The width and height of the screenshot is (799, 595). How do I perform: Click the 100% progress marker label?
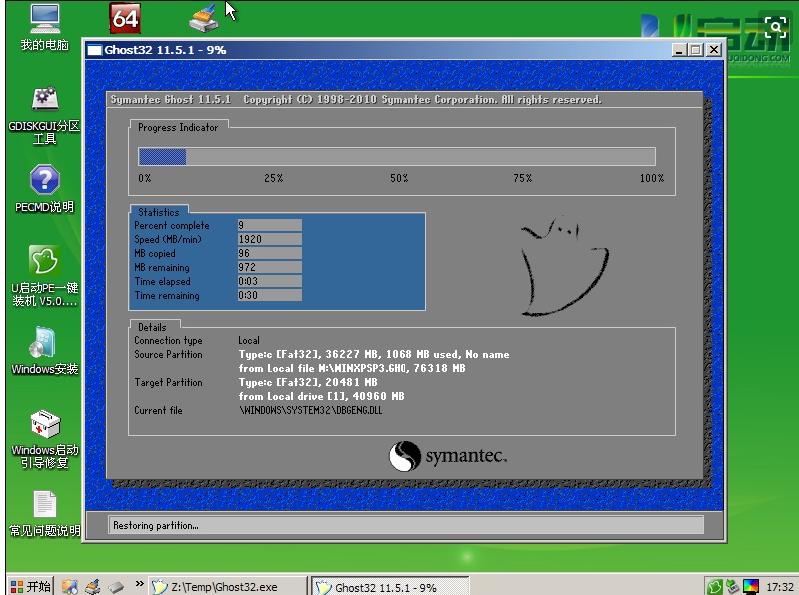[x=652, y=178]
